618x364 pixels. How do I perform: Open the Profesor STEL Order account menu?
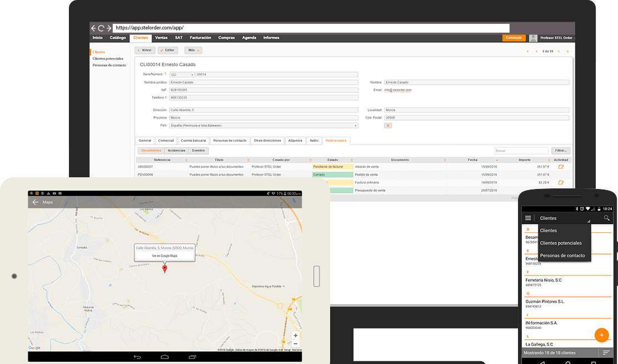tap(557, 38)
